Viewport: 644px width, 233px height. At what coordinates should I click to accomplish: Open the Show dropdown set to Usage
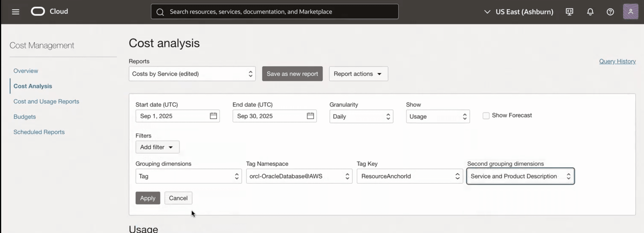[x=437, y=116]
